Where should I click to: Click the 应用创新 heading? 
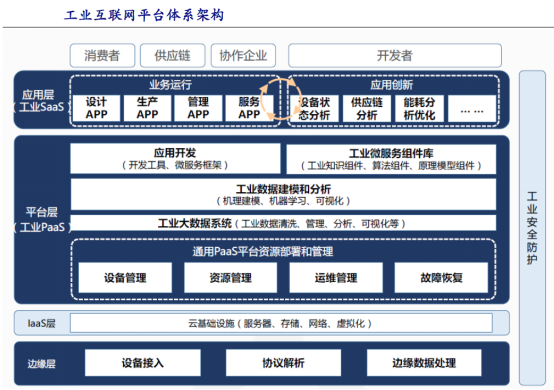coord(391,84)
